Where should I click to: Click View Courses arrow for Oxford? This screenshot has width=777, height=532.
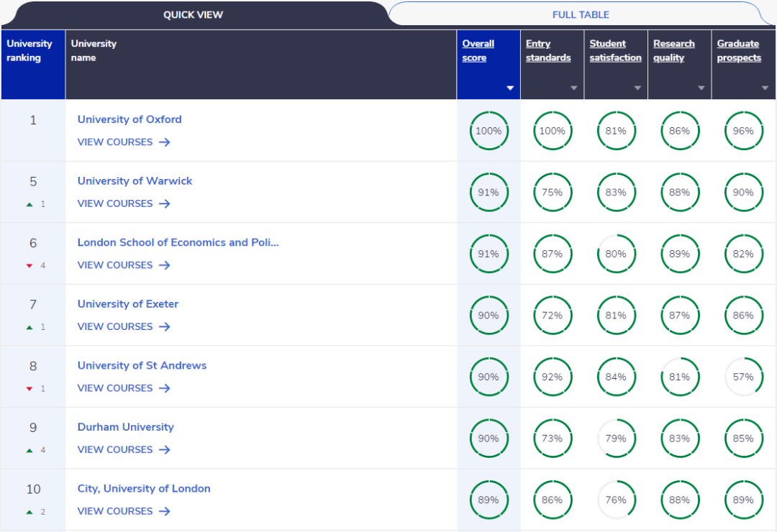(x=165, y=142)
